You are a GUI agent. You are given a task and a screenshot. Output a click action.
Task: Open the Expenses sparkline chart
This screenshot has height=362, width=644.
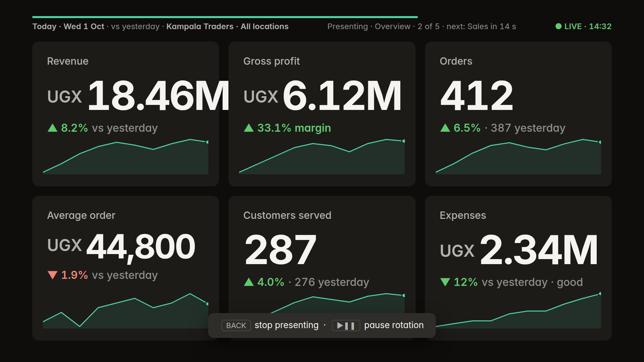pos(518,310)
